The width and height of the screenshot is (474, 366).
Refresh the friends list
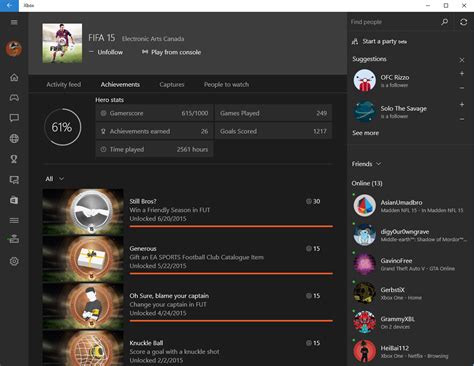[x=463, y=22]
